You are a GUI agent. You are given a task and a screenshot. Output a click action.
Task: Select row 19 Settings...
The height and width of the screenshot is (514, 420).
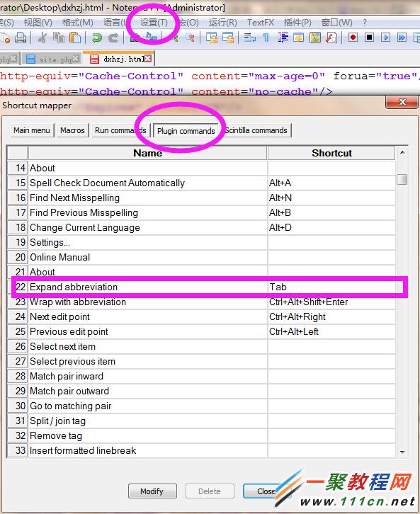pos(201,242)
